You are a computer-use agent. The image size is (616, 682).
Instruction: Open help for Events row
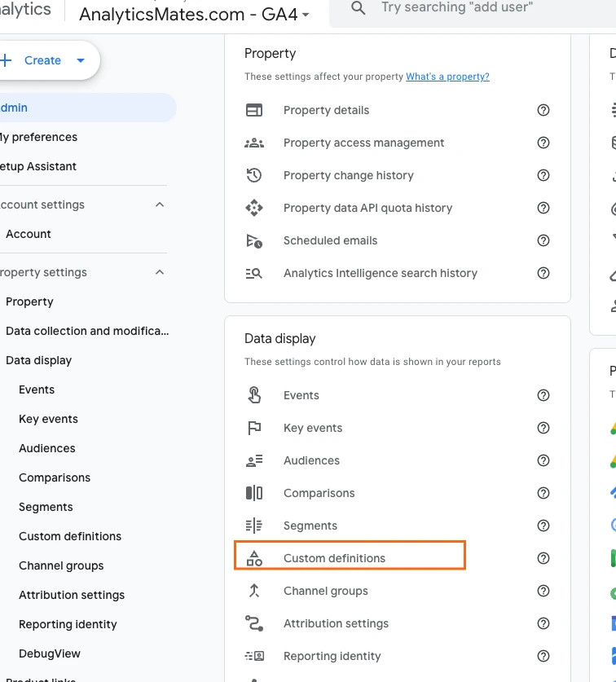[x=543, y=395]
